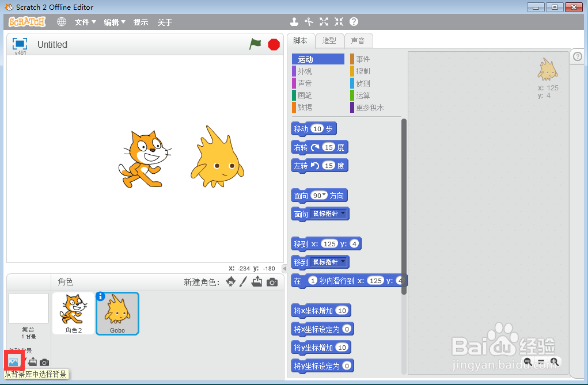This screenshot has height=385, width=588.
Task: Open the 提示 menu item
Action: pyautogui.click(x=141, y=22)
